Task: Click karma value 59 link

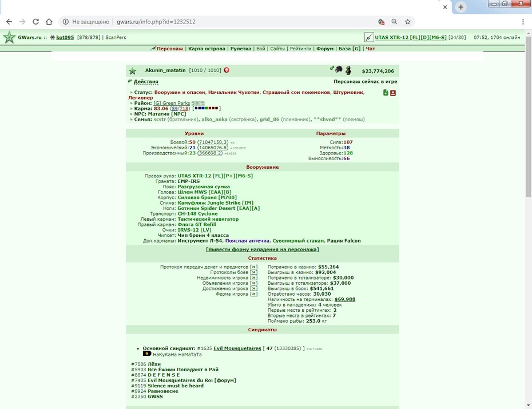Action: point(174,109)
